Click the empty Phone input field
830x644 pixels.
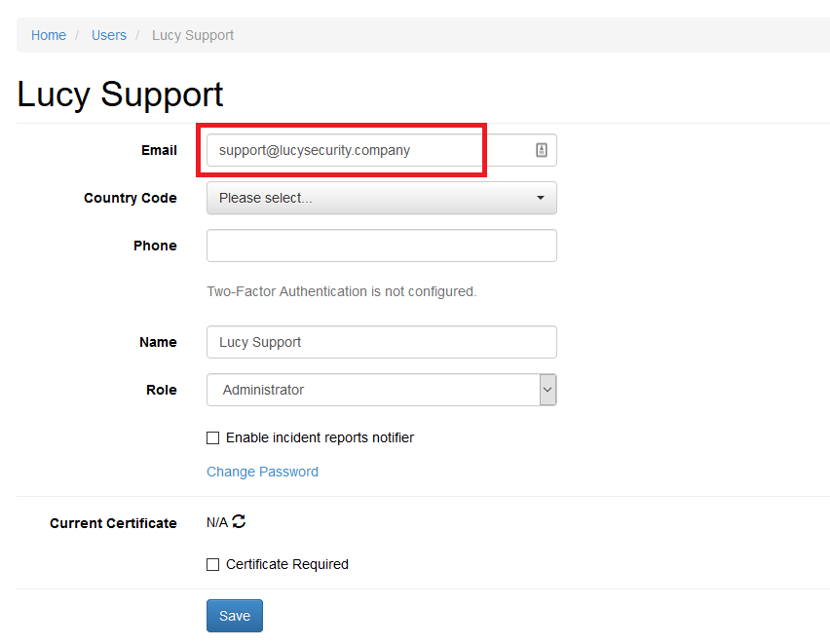click(382, 246)
